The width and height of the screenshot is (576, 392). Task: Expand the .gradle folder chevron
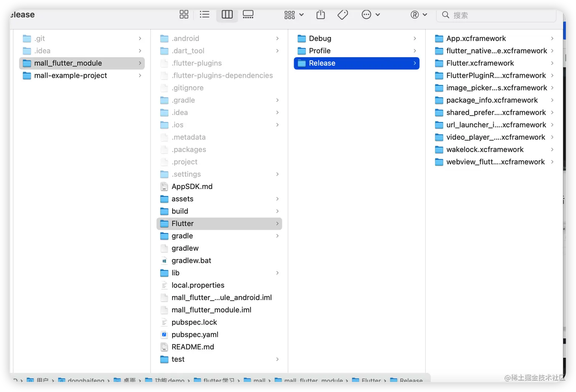click(277, 100)
